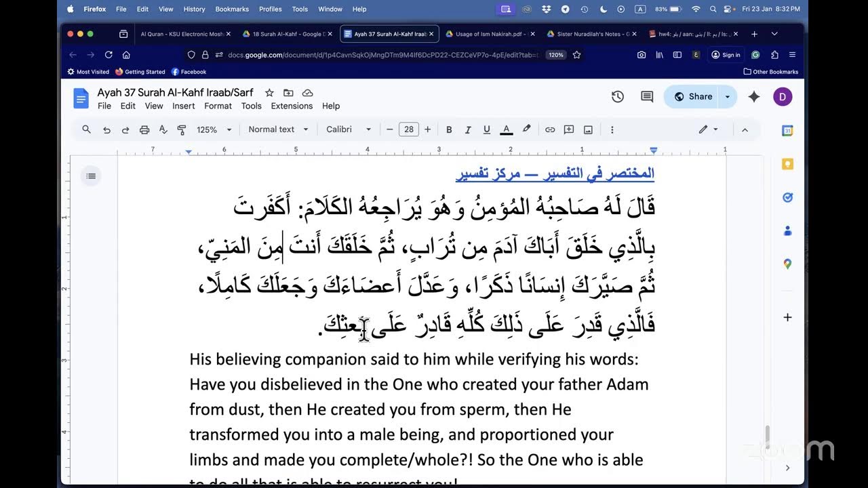The image size is (868, 488).
Task: Undo the last edit
Action: coord(106,129)
